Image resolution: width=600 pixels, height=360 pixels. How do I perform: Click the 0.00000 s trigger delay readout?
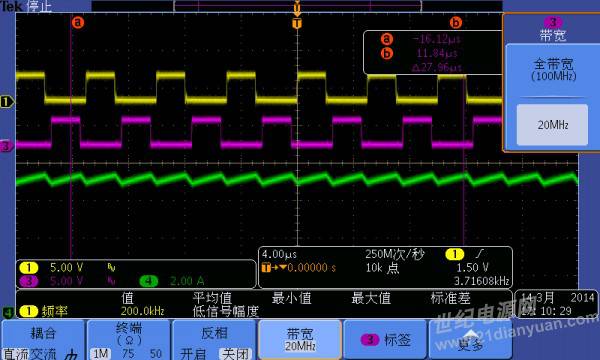tap(311, 267)
